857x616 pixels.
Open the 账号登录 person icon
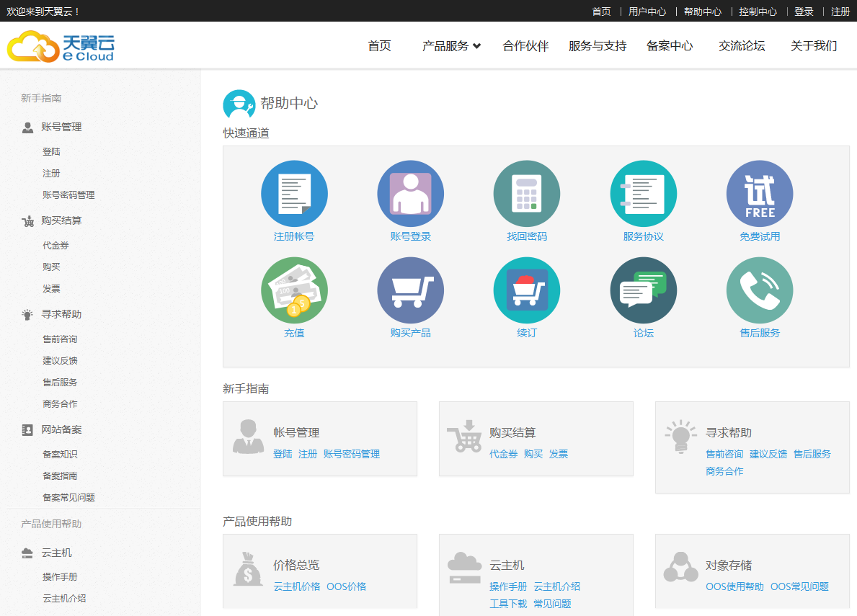coord(410,194)
